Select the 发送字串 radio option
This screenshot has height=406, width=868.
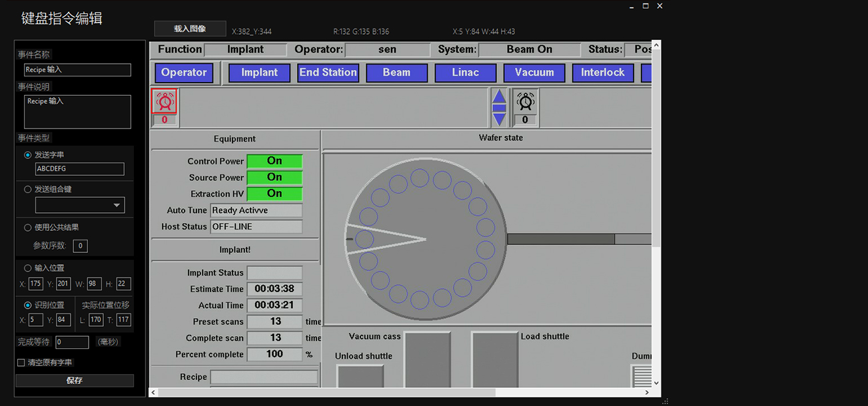point(28,155)
